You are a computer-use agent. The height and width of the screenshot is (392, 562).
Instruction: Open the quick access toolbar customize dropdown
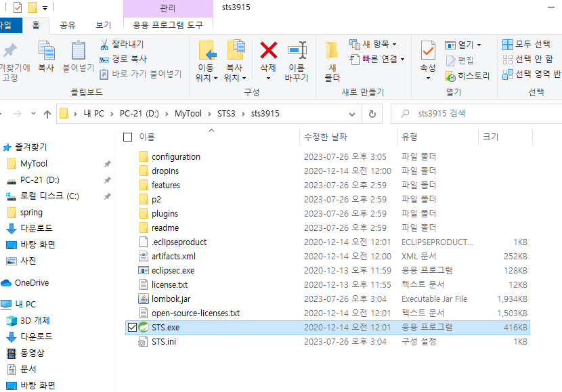[45, 8]
